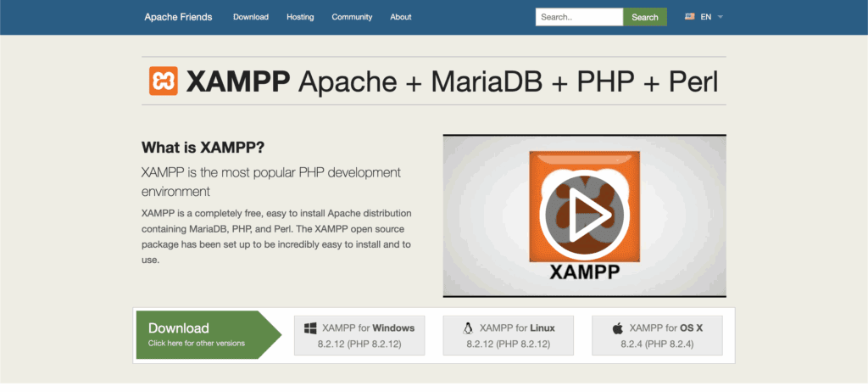
Task: Click the 'most popular PHP development environment' subtitle
Action: point(270,182)
